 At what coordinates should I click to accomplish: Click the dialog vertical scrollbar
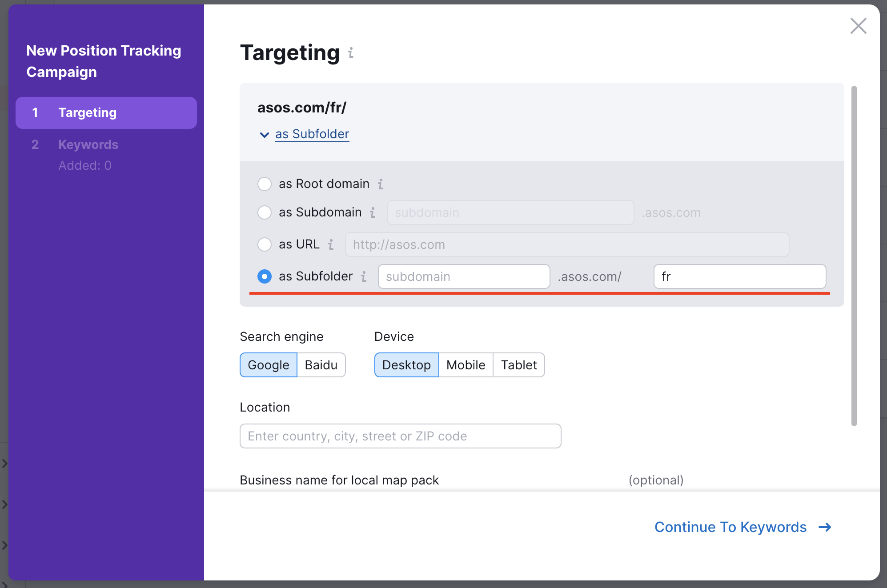tap(854, 256)
